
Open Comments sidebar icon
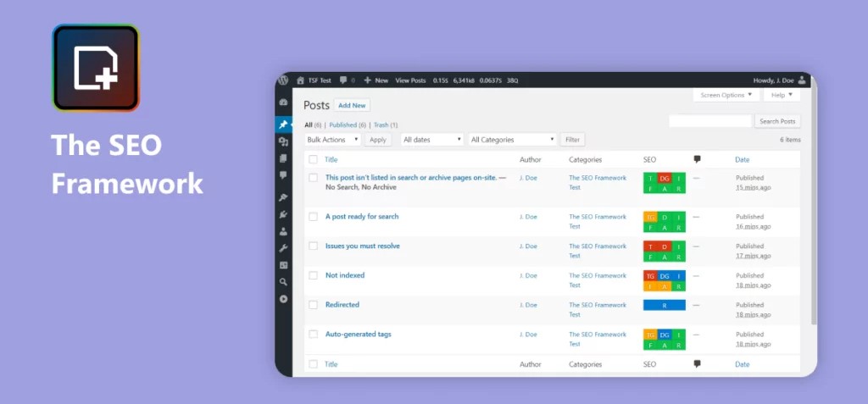[x=283, y=174]
